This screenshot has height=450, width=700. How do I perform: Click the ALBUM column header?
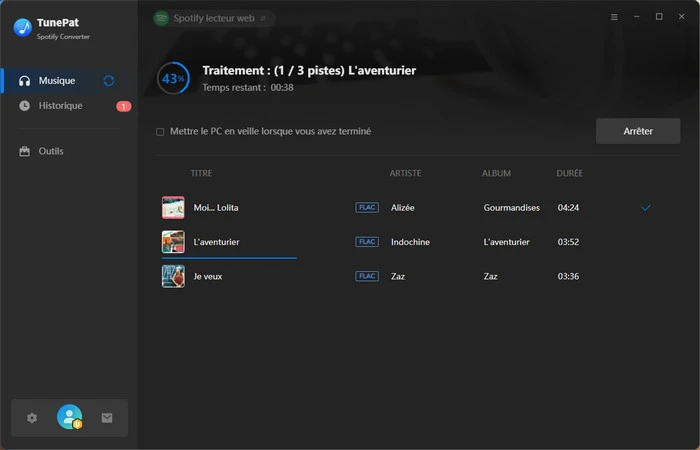[x=496, y=173]
